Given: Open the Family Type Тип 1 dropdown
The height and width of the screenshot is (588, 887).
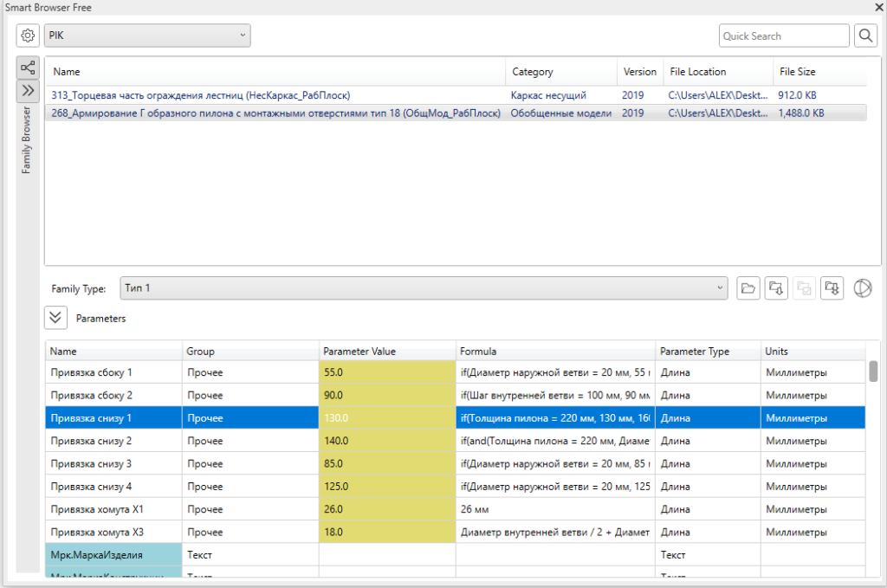Looking at the screenshot, I should click(x=424, y=288).
